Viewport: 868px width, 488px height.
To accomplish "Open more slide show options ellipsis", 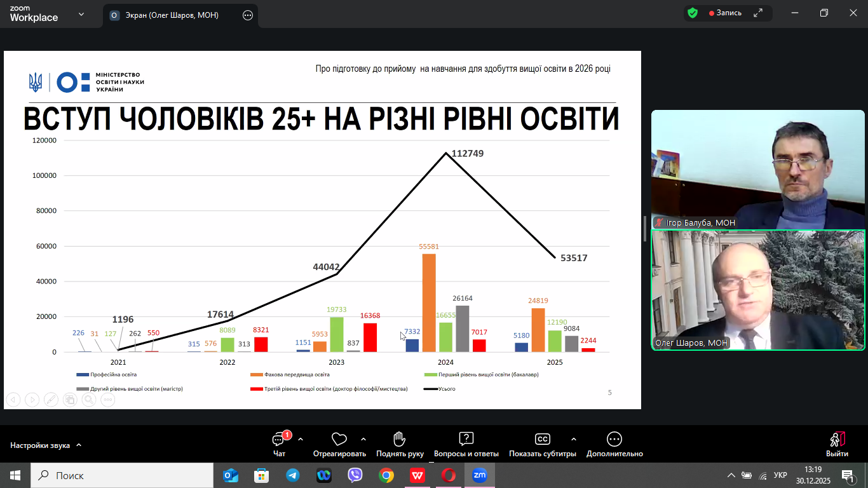I will 107,400.
